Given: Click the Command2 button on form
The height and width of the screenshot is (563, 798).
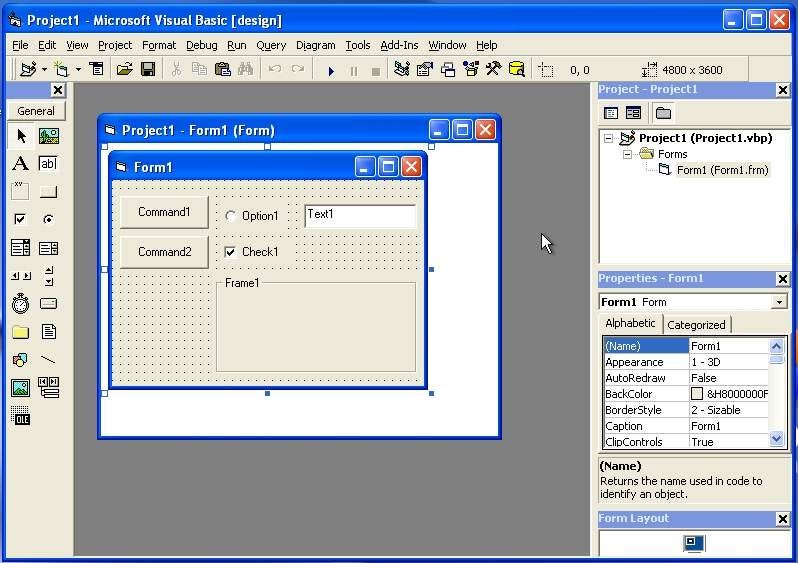Looking at the screenshot, I should pos(164,252).
